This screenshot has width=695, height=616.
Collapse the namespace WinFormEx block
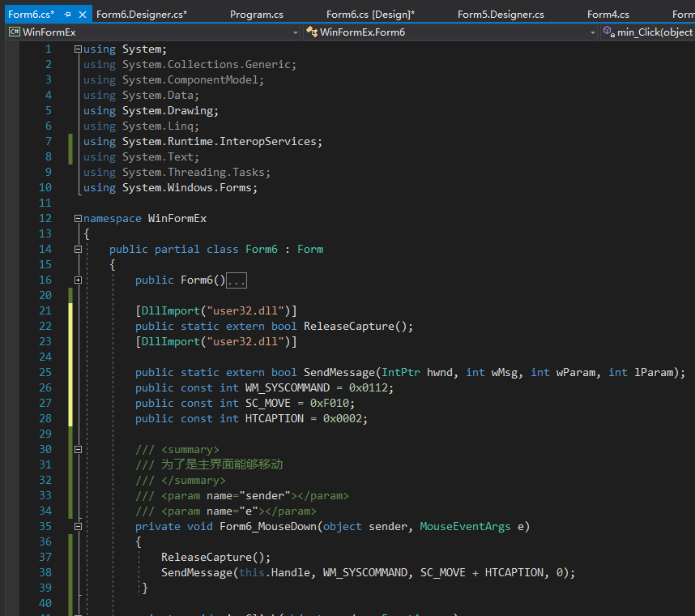tap(78, 218)
